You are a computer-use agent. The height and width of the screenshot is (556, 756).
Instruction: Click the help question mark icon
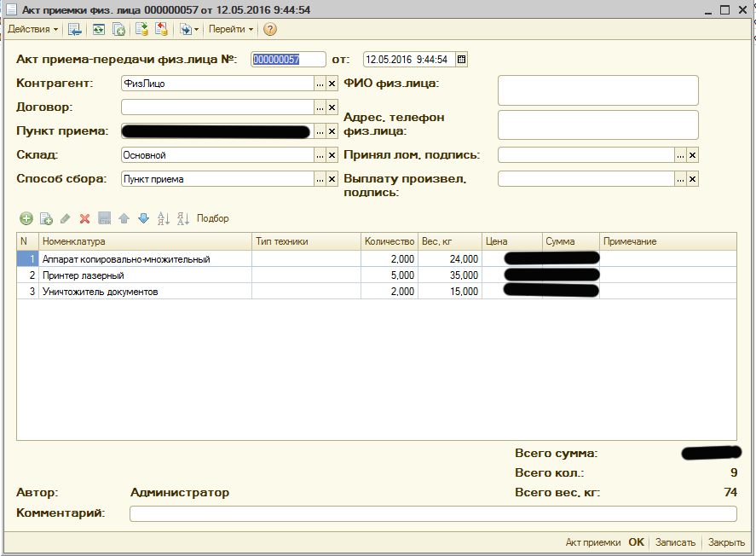point(270,29)
